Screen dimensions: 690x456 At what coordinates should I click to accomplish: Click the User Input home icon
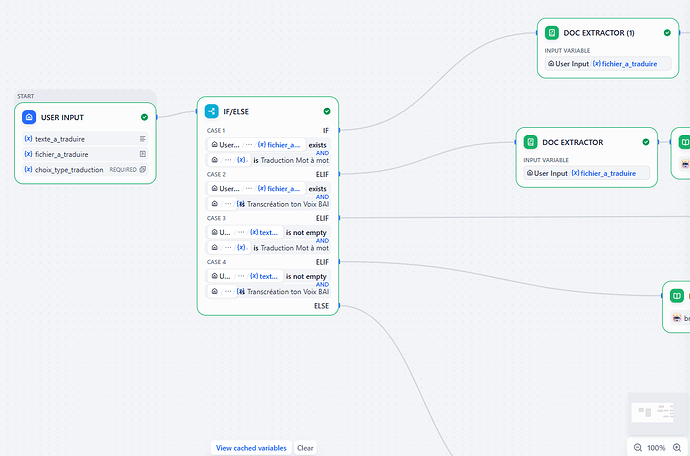(x=29, y=117)
